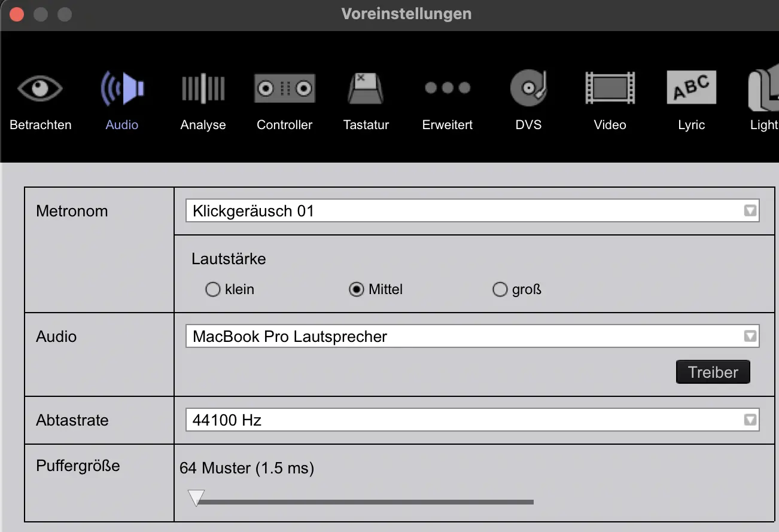Set metronome volume to groß
Viewport: 779px width, 532px height.
500,289
